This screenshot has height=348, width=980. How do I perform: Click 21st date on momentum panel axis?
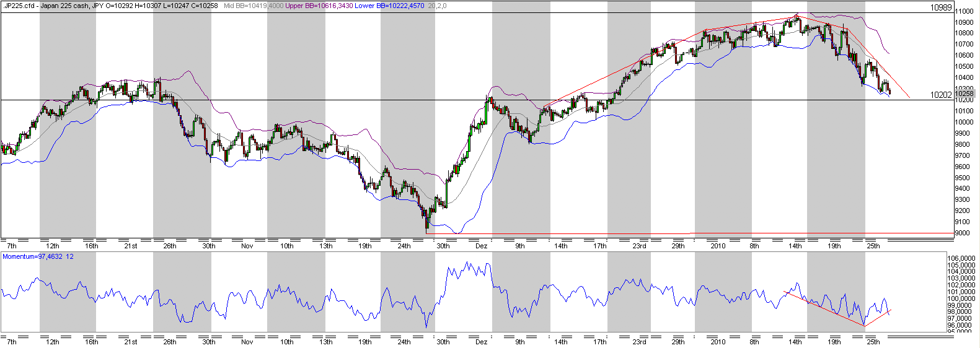point(130,341)
